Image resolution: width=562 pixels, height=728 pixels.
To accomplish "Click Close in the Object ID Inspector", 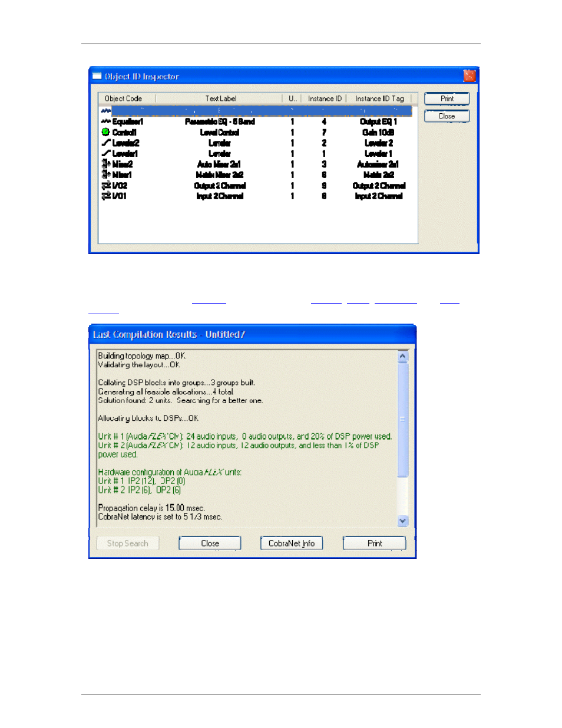I will [x=447, y=116].
